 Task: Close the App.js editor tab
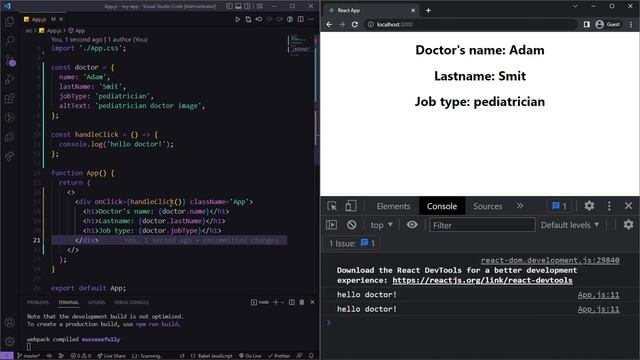point(61,19)
